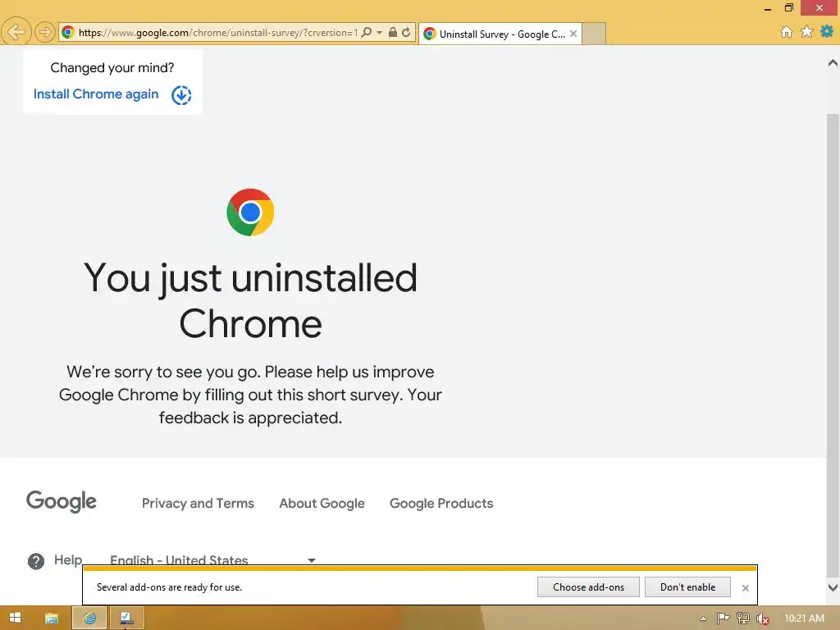Click the address bar URL field

(217, 33)
